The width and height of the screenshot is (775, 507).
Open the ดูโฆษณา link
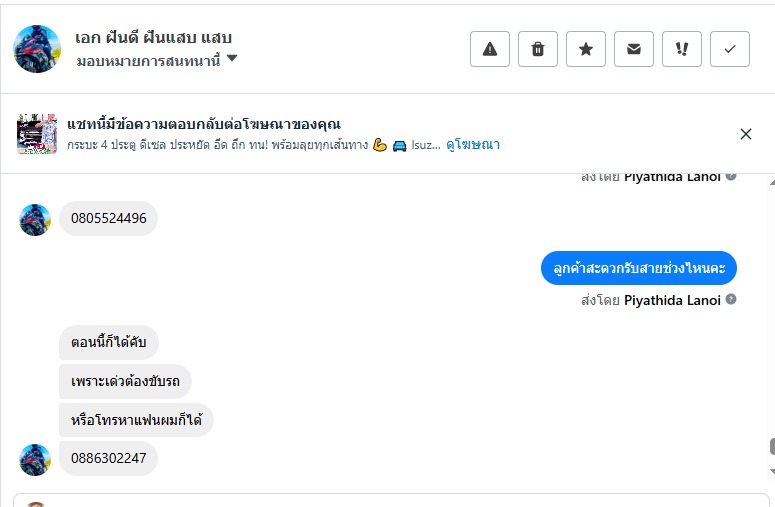pos(473,145)
